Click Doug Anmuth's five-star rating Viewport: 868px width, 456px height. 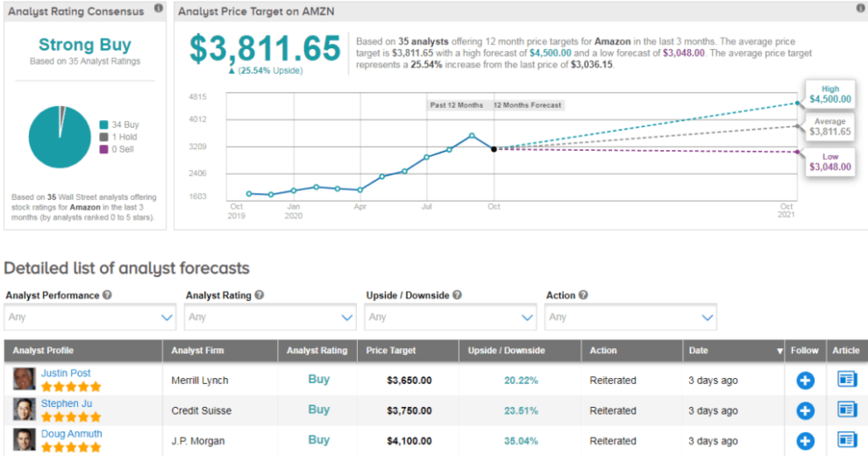pyautogui.click(x=71, y=447)
